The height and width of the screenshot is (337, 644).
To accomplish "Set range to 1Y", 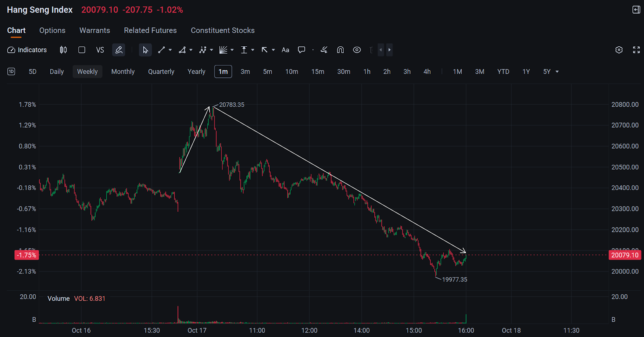I will pos(526,72).
